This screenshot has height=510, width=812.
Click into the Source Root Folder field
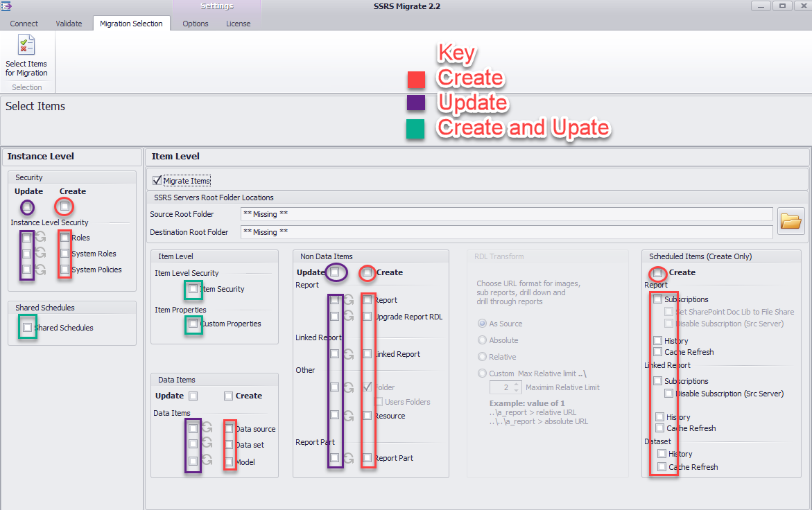coord(506,213)
